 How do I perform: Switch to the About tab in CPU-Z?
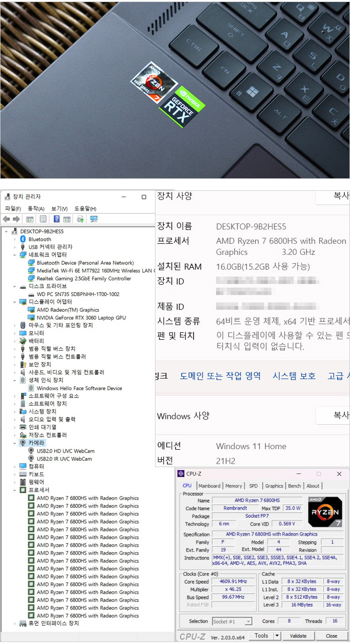pos(313,486)
